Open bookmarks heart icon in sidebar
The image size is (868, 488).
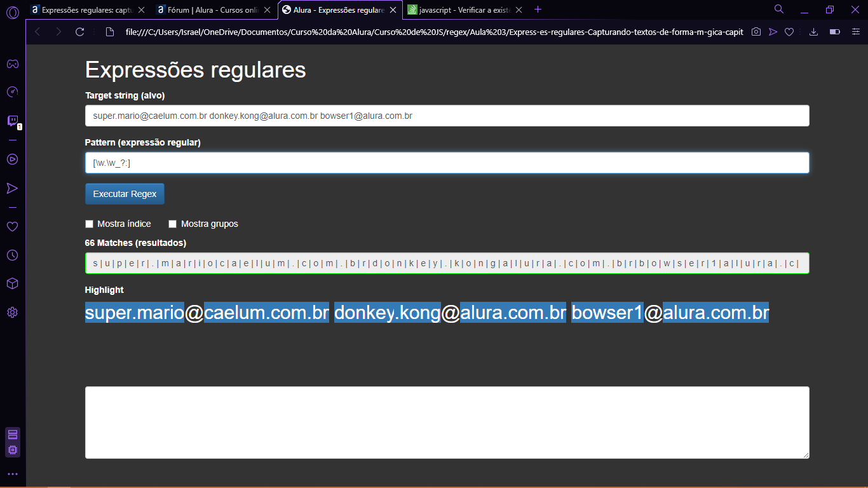(12, 226)
